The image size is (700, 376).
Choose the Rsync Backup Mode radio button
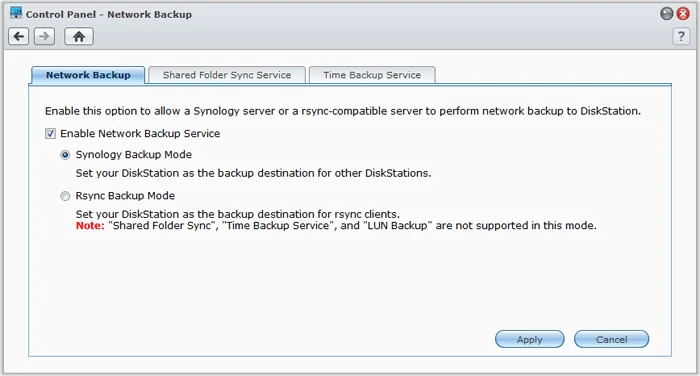tap(65, 196)
